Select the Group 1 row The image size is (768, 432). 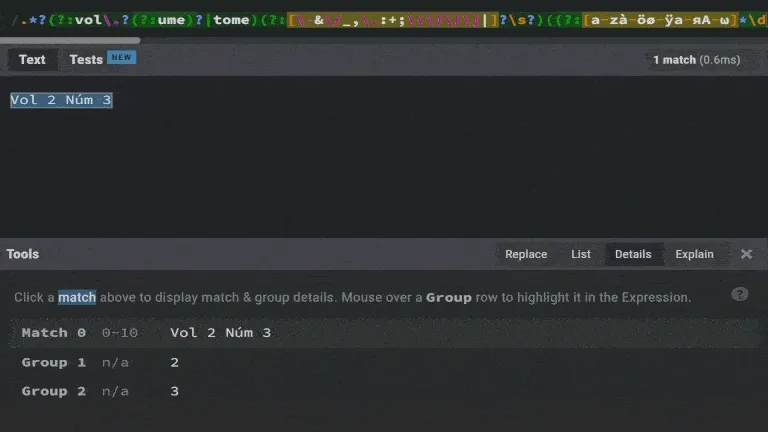pyautogui.click(x=384, y=362)
